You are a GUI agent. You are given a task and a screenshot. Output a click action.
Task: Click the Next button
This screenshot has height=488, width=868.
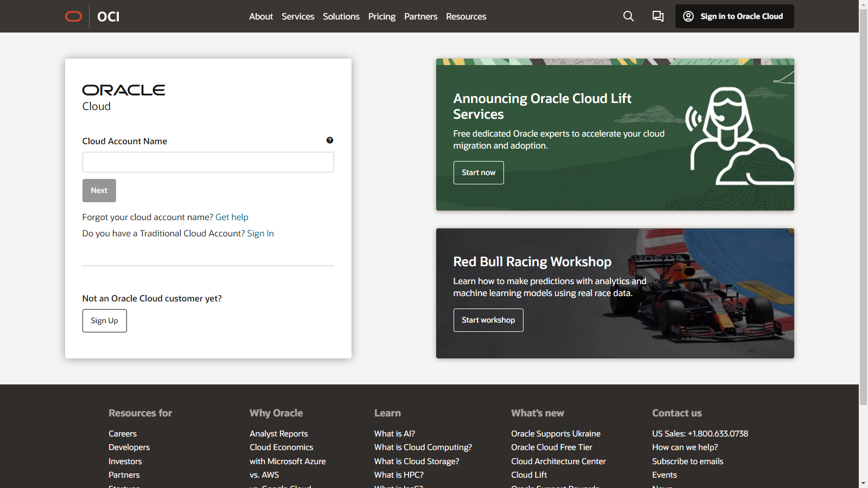[x=99, y=190]
